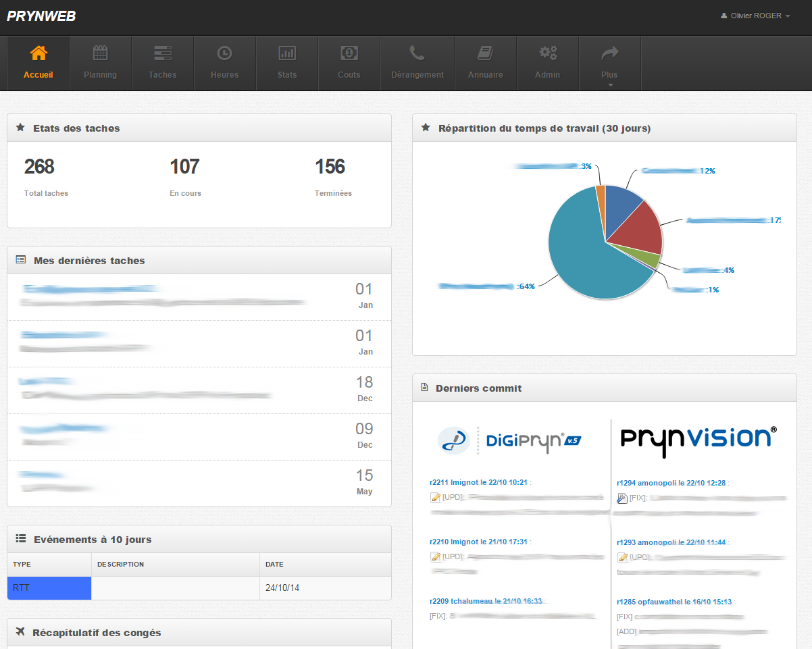This screenshot has width=812, height=649.
Task: Click the Accueil home icon
Action: pyautogui.click(x=39, y=53)
